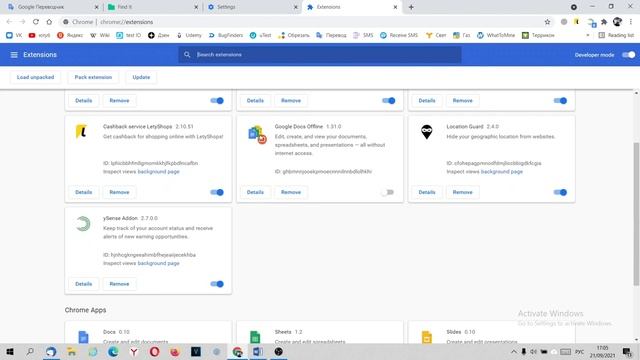Click the LetyShops extension card icon
The image size is (640, 360).
(81, 131)
